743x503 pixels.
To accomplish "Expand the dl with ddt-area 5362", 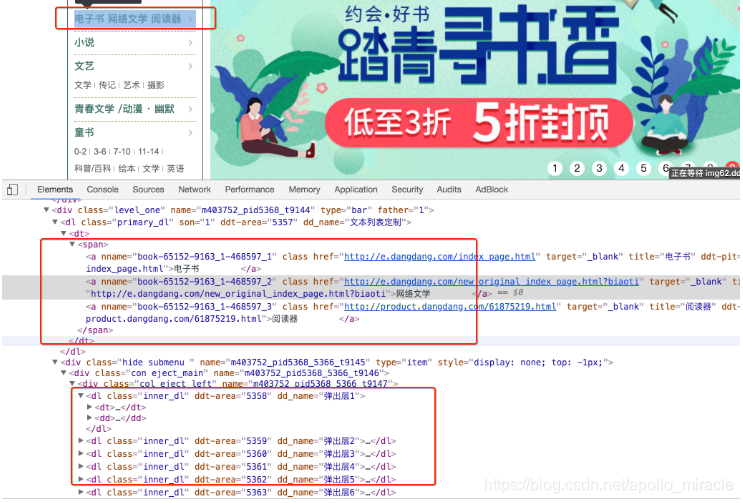I will point(81,479).
